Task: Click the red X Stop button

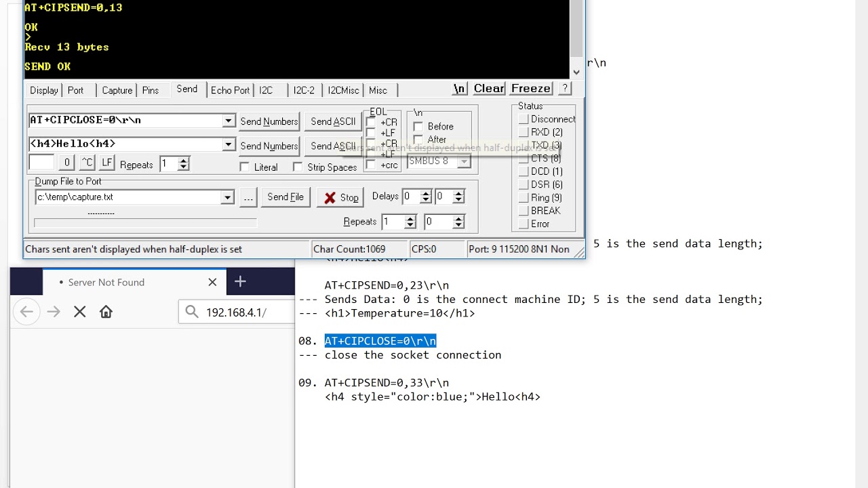Action: pyautogui.click(x=341, y=197)
